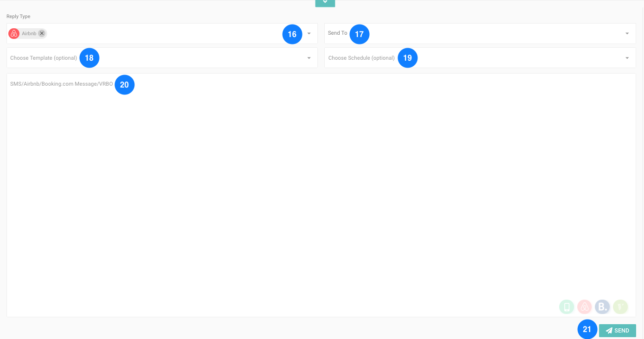Click the blue number 16 badge
The image size is (644, 339).
point(292,34)
